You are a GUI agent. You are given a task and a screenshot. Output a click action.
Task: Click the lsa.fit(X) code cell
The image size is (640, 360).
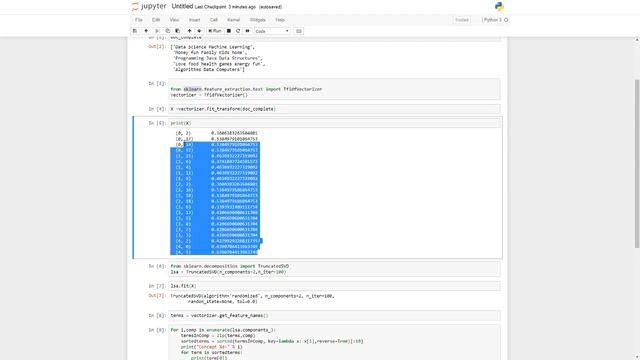pyautogui.click(x=334, y=286)
